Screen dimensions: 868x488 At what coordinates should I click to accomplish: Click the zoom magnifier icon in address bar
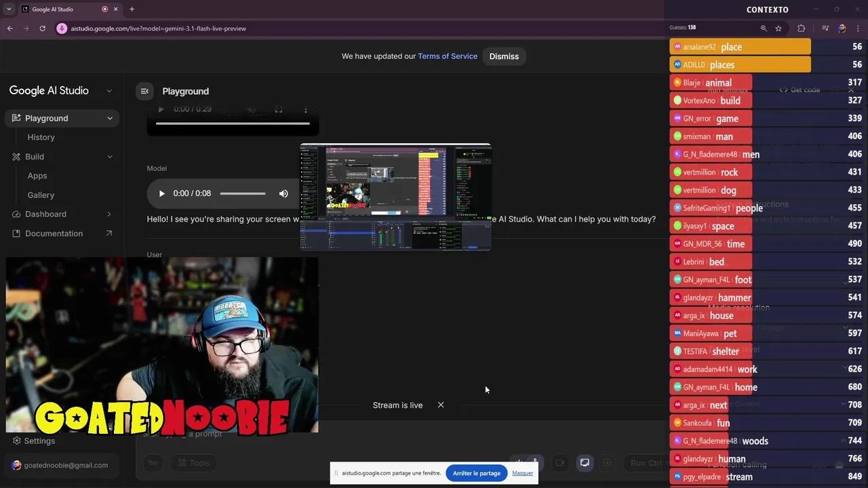tap(764, 28)
